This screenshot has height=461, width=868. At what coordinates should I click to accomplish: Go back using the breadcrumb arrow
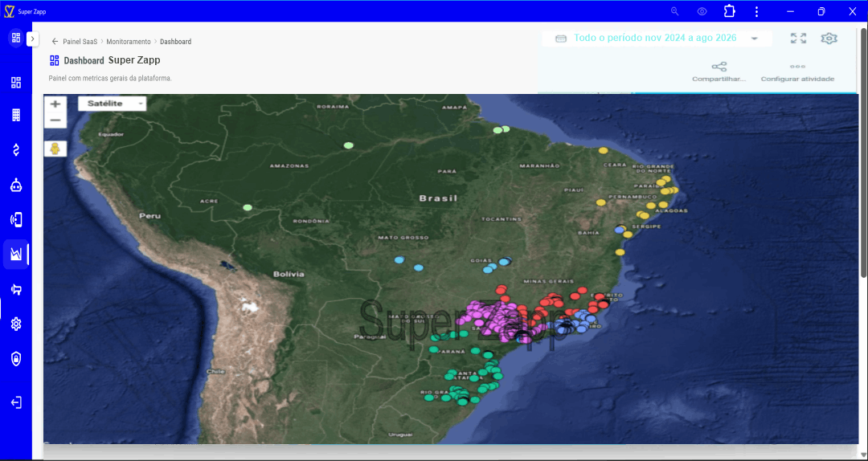coord(55,42)
